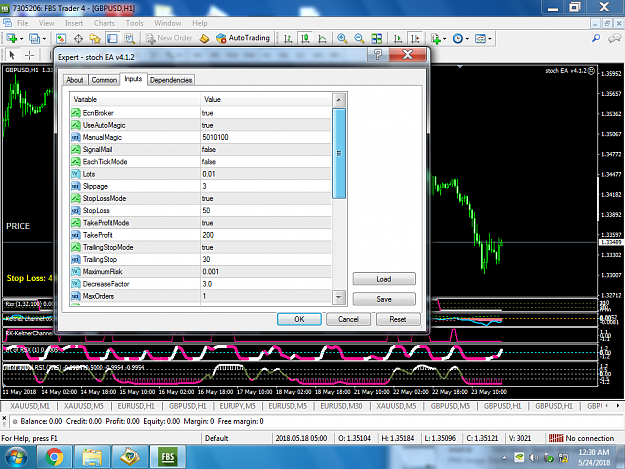Image resolution: width=625 pixels, height=469 pixels.
Task: Open the View menu
Action: 46,23
